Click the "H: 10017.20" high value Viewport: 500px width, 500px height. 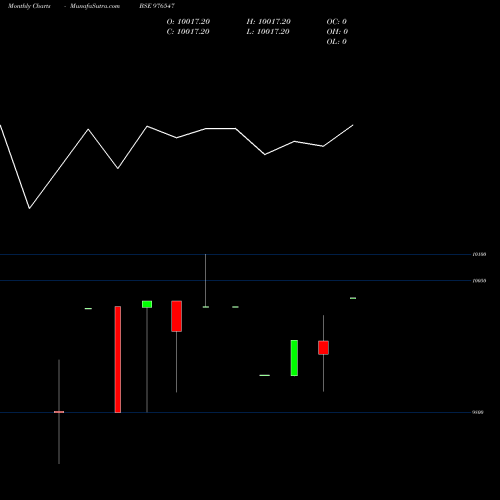pos(269,22)
